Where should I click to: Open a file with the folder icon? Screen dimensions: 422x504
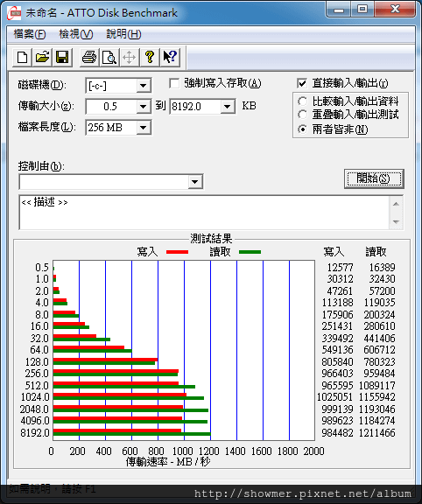point(42,58)
